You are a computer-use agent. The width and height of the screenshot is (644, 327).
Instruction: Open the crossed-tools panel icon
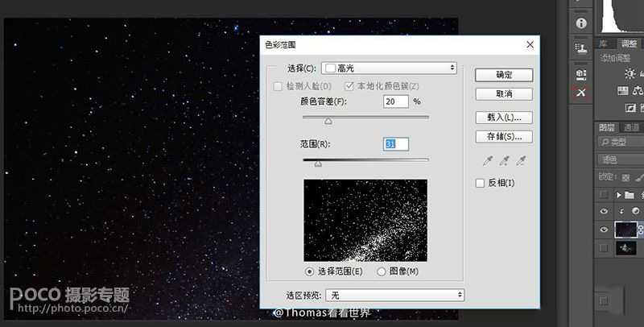click(580, 93)
